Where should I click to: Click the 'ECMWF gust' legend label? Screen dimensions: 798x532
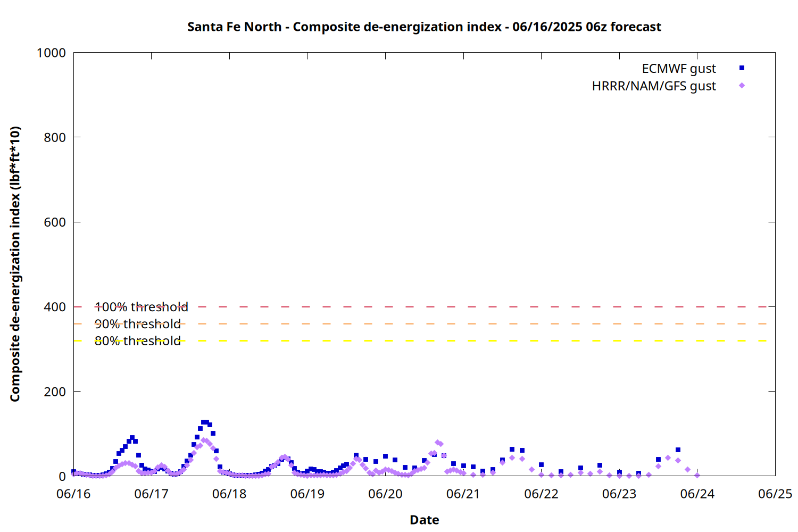pos(679,69)
